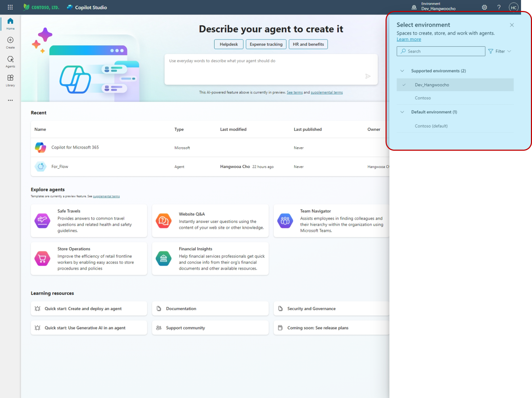Click the Financial Insights template icon

163,258
